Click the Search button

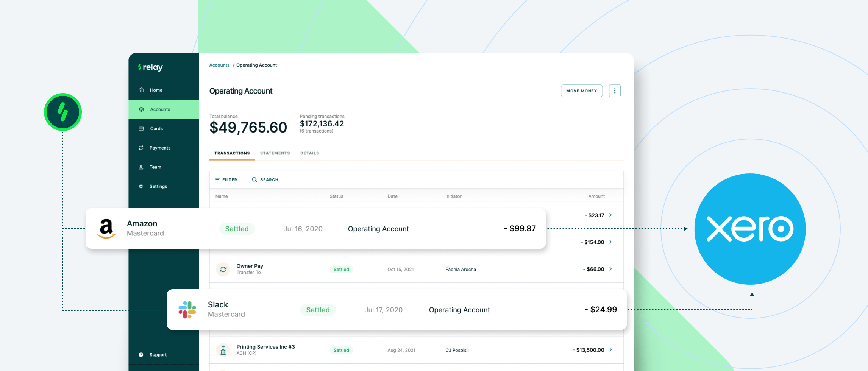click(265, 180)
